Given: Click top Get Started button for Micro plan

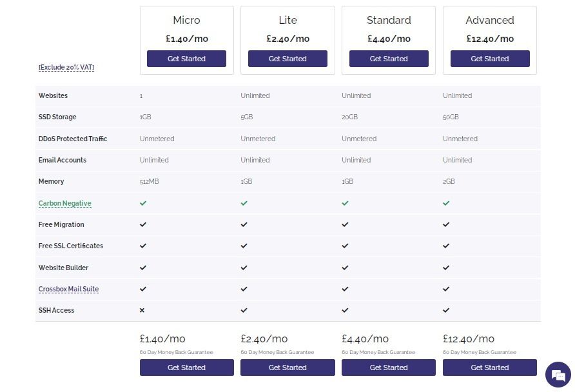Looking at the screenshot, I should (186, 59).
